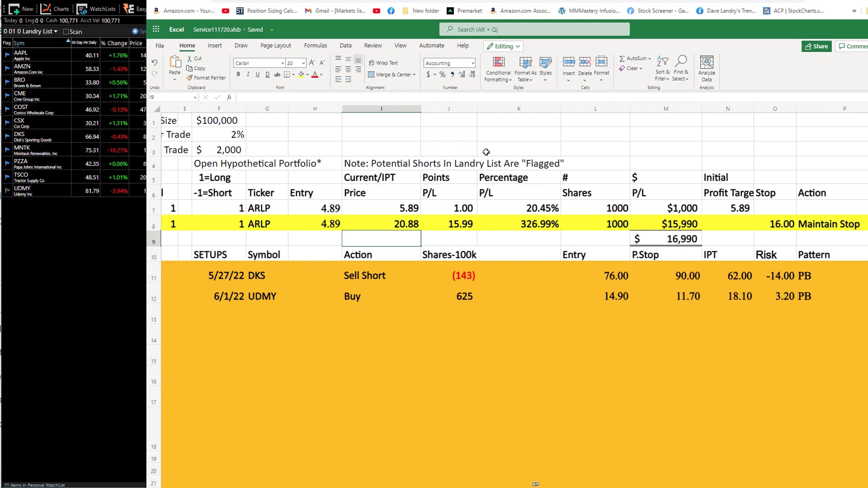Toggle Bold formatting
This screenshot has width=868, height=488.
point(238,74)
